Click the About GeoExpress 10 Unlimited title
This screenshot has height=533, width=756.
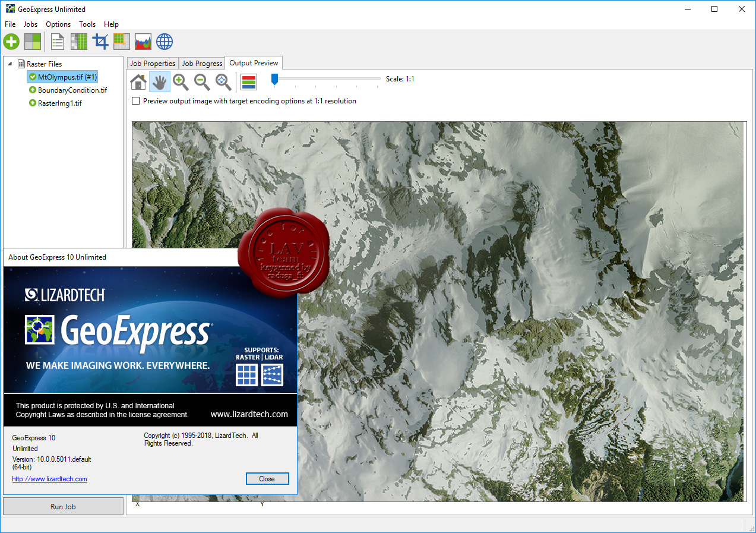click(x=57, y=257)
